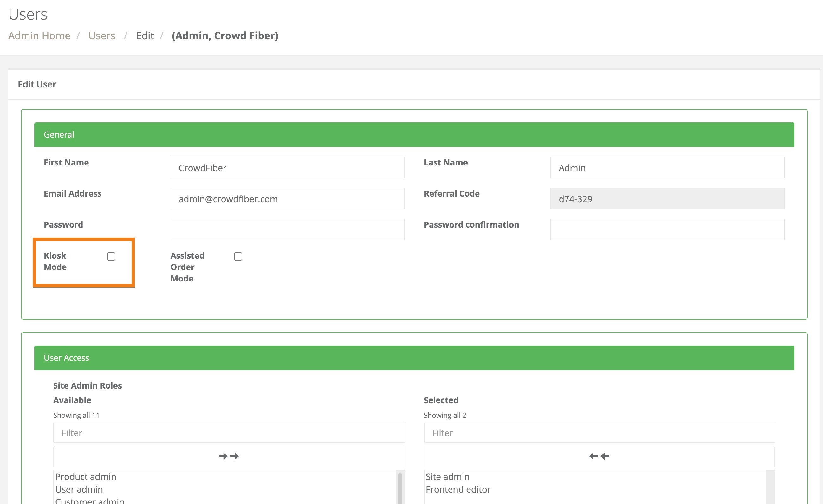
Task: Enable Assisted Order Mode
Action: (x=238, y=256)
